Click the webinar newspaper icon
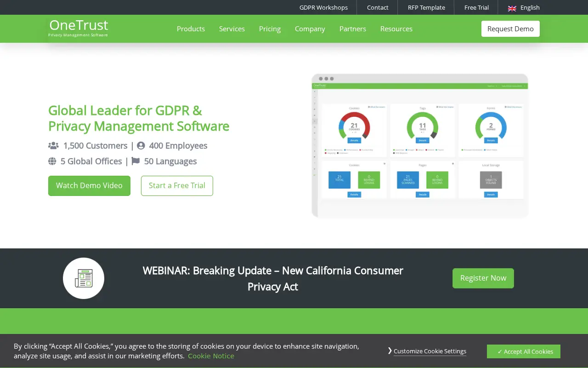 coord(84,278)
